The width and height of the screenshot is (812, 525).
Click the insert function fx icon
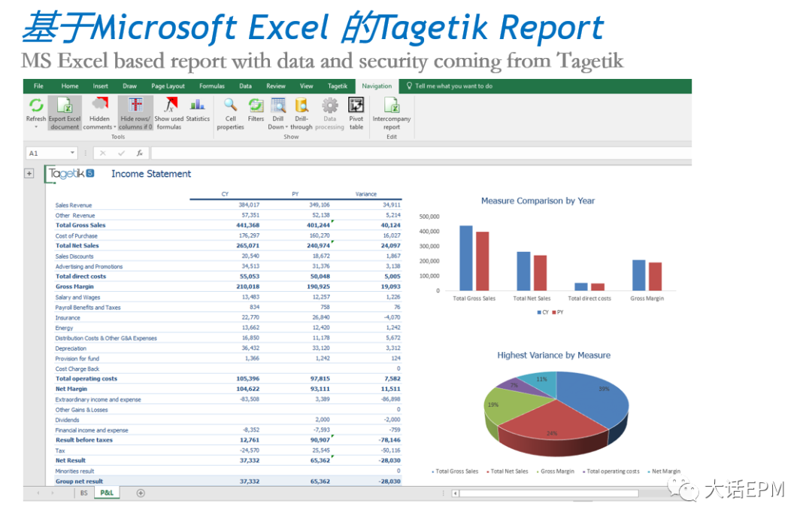pos(140,153)
